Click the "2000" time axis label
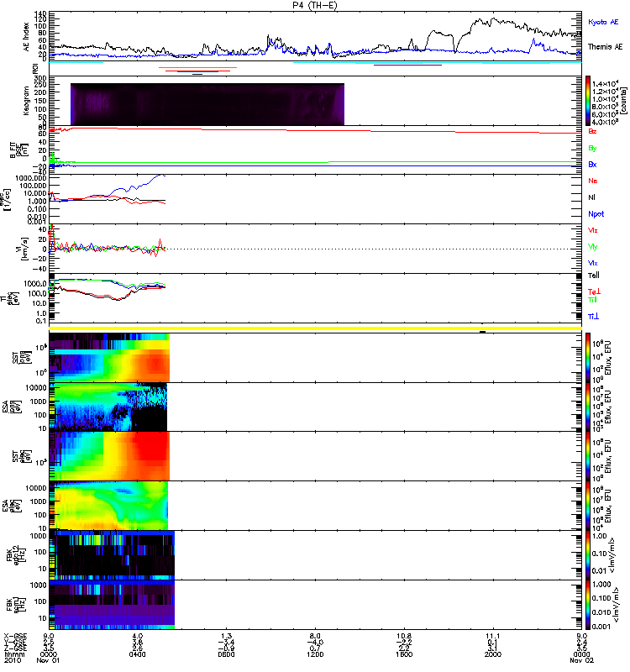630x672 pixels. click(x=493, y=654)
